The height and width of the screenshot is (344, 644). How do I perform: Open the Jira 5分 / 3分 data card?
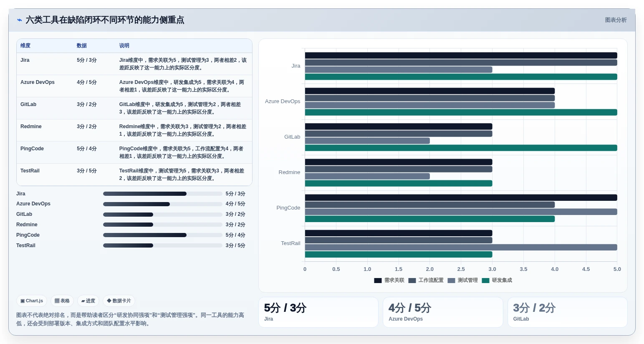click(x=318, y=312)
